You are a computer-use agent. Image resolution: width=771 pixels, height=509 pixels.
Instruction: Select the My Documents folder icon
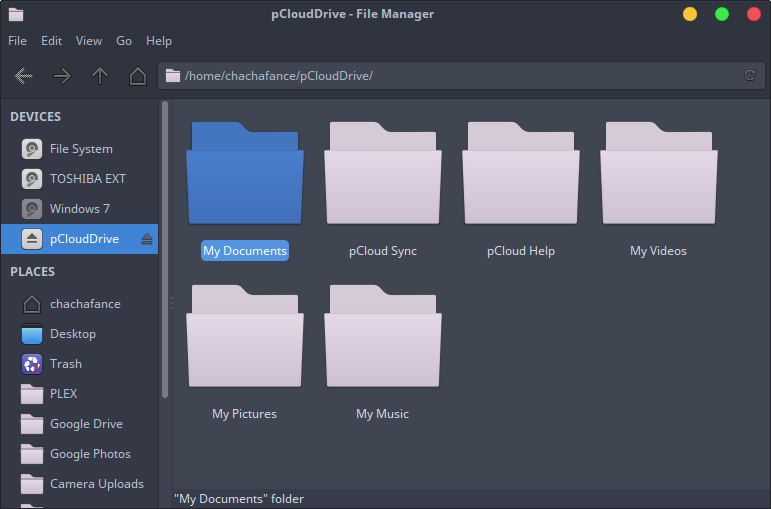245,173
